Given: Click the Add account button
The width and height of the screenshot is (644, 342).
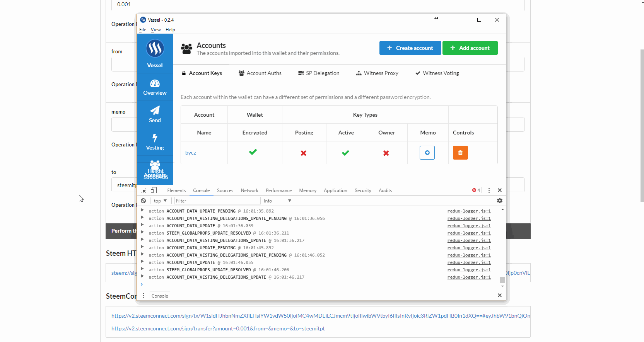Looking at the screenshot, I should point(470,48).
